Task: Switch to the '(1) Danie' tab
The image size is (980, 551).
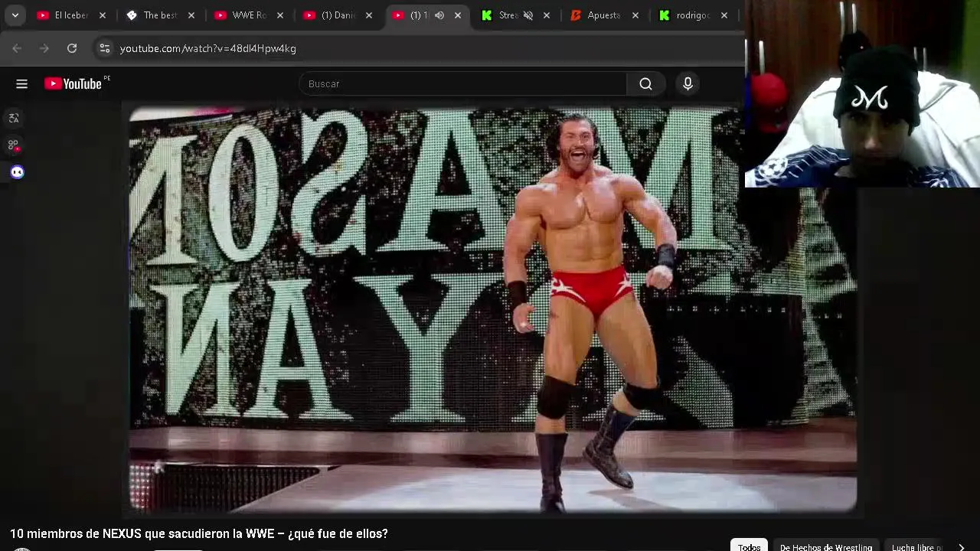Action: (329, 15)
